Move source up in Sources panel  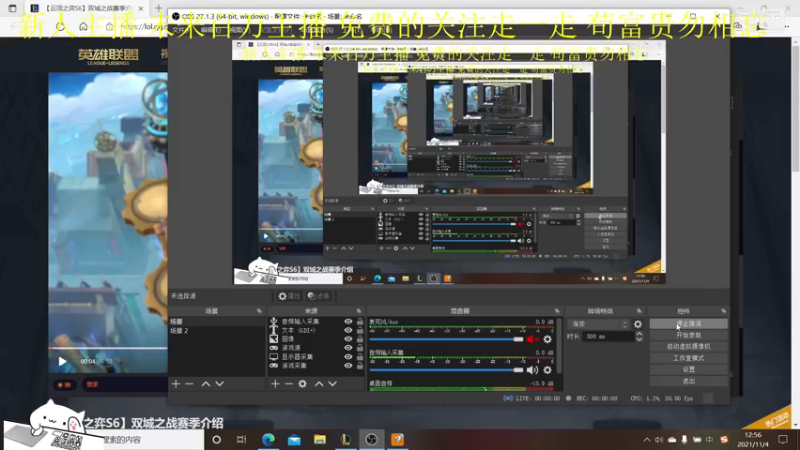(x=319, y=384)
